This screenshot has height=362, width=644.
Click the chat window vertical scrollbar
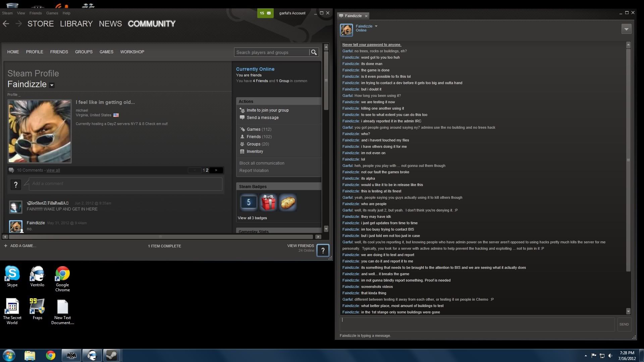coord(628,160)
